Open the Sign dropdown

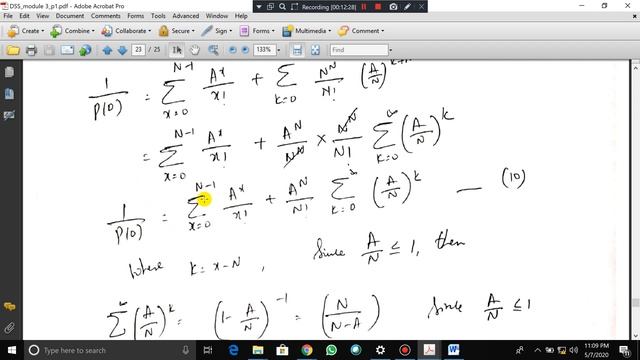pyautogui.click(x=217, y=31)
